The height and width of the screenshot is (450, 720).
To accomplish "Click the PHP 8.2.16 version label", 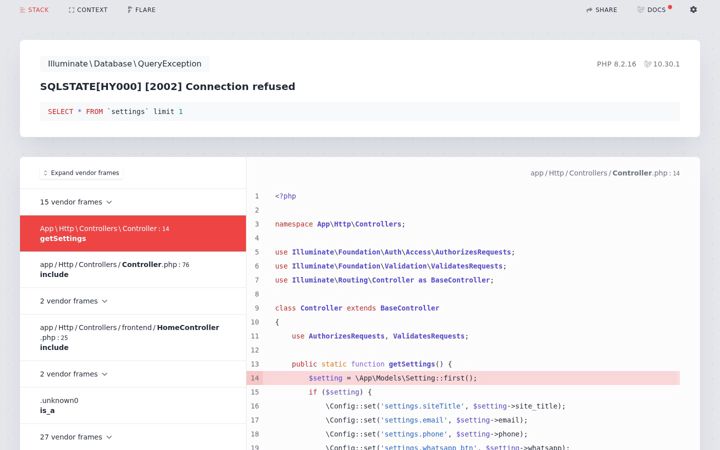I will click(x=616, y=64).
